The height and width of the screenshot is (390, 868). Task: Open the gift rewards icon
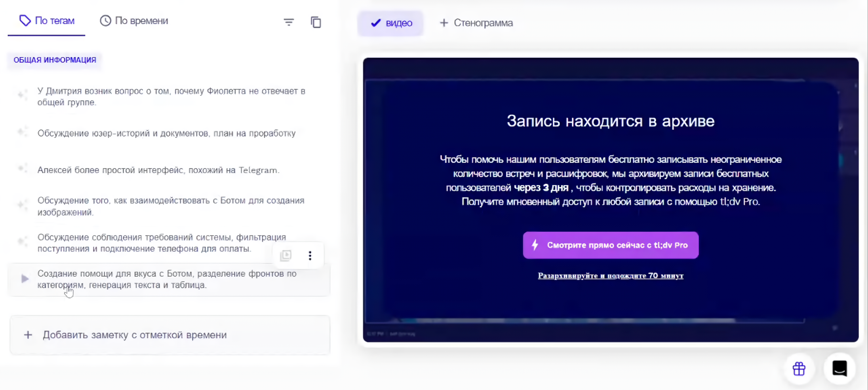(799, 369)
